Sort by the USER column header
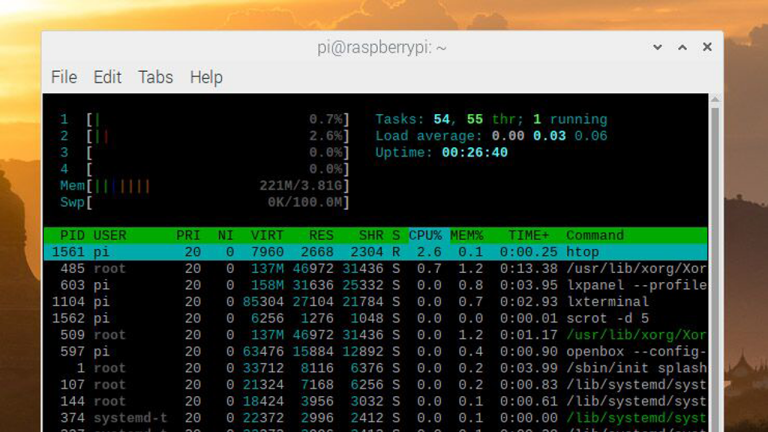The width and height of the screenshot is (768, 432). 110,236
